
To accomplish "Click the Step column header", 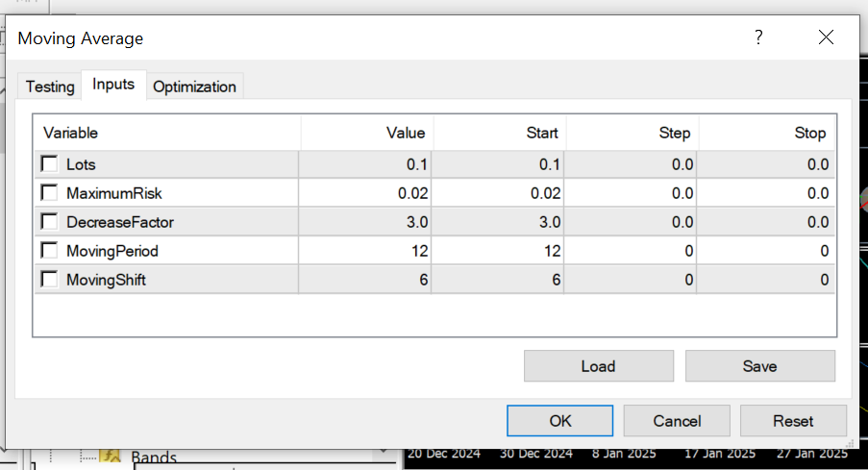I will [x=632, y=133].
